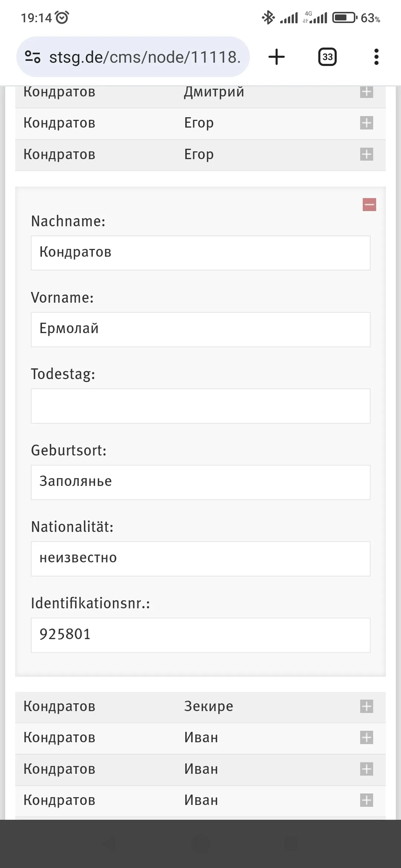
Task: Collapse the Ермолай entry with minus icon
Action: point(369,204)
